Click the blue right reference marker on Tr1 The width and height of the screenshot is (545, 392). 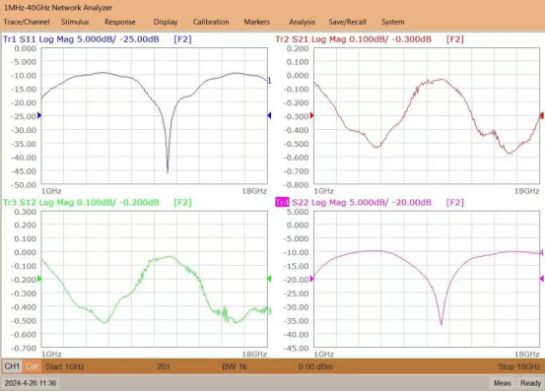tap(269, 115)
